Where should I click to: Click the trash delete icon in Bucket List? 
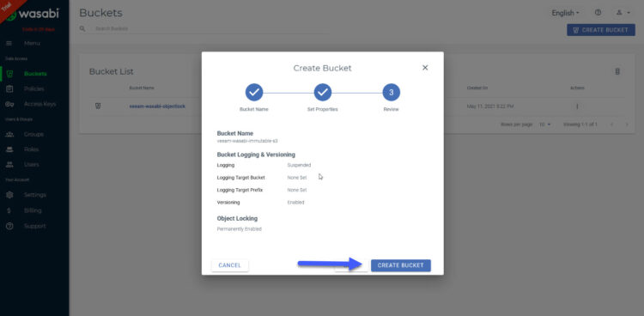pyautogui.click(x=617, y=71)
